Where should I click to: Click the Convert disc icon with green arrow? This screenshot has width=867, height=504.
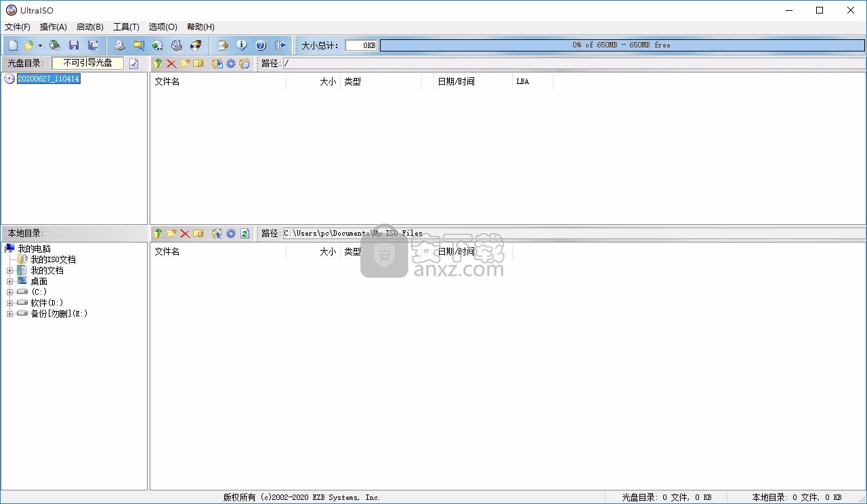pos(158,45)
